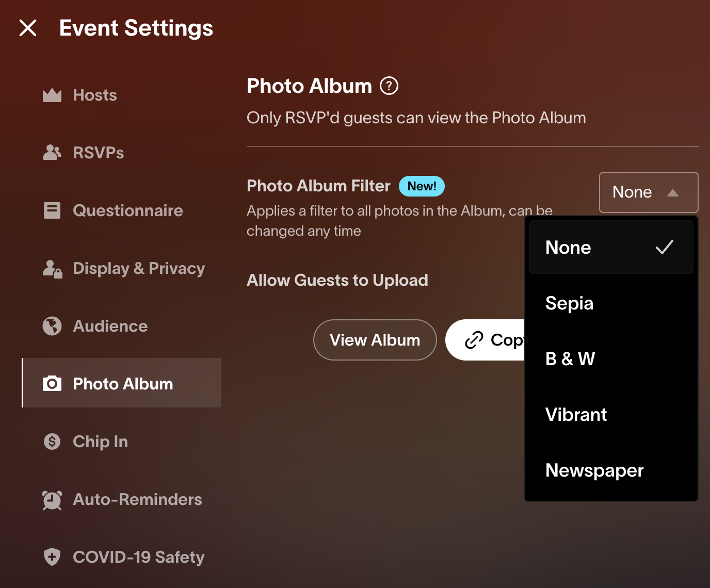
Task: Click the crown icon beside Hosts
Action: click(52, 95)
